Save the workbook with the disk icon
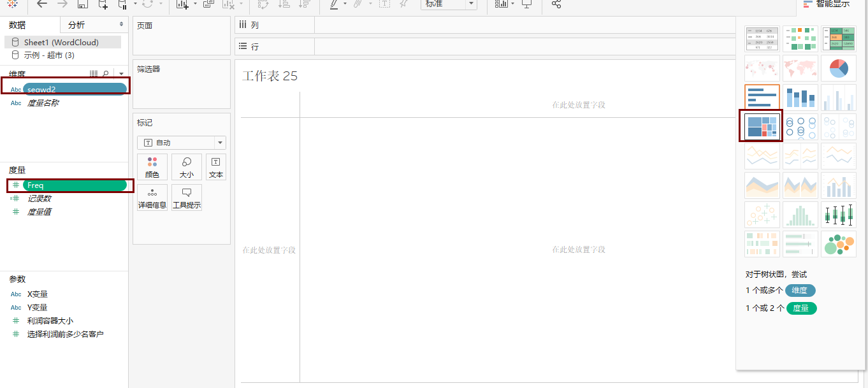This screenshot has height=388, width=868. [82, 4]
